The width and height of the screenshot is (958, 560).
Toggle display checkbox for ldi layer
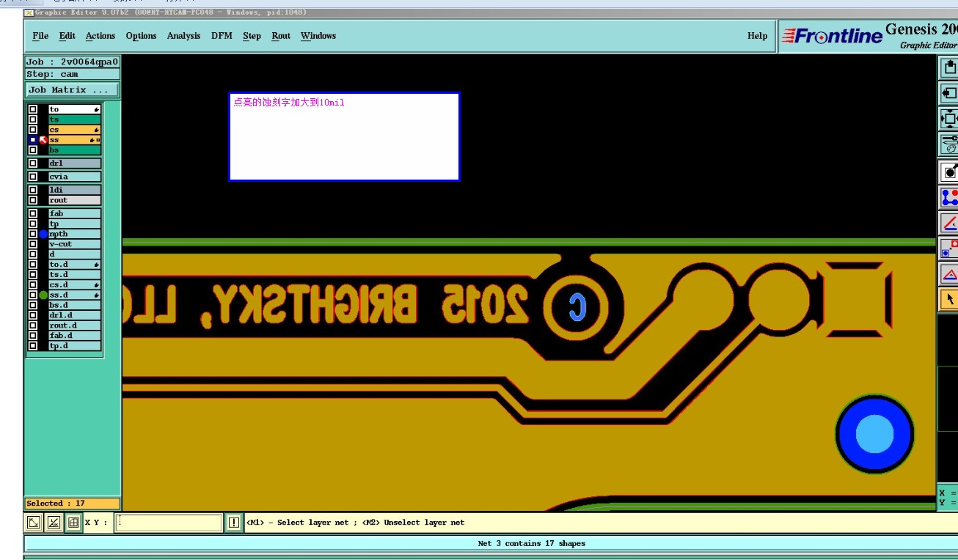33,190
